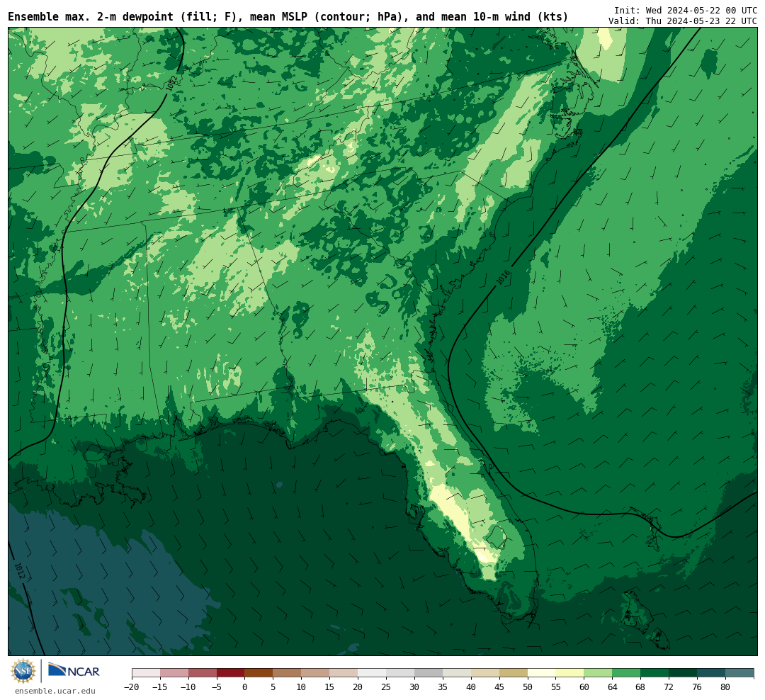This screenshot has width=765, height=700.
Task: Click the 40 colorbar tick label
Action: (x=471, y=687)
